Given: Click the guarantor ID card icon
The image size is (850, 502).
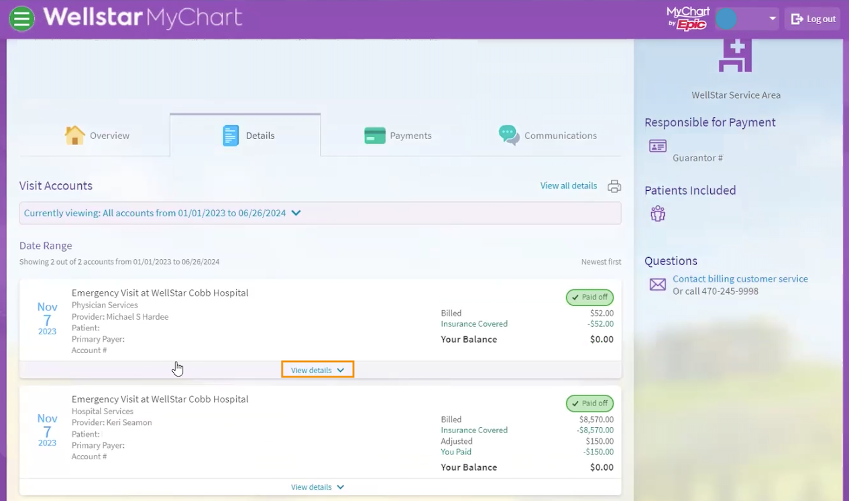Looking at the screenshot, I should 658,146.
